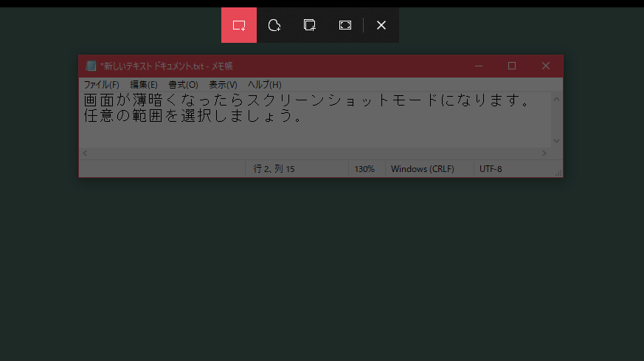Click the horizontal scrollbar right arrow
Screen dimensions: 644x361
coord(544,153)
